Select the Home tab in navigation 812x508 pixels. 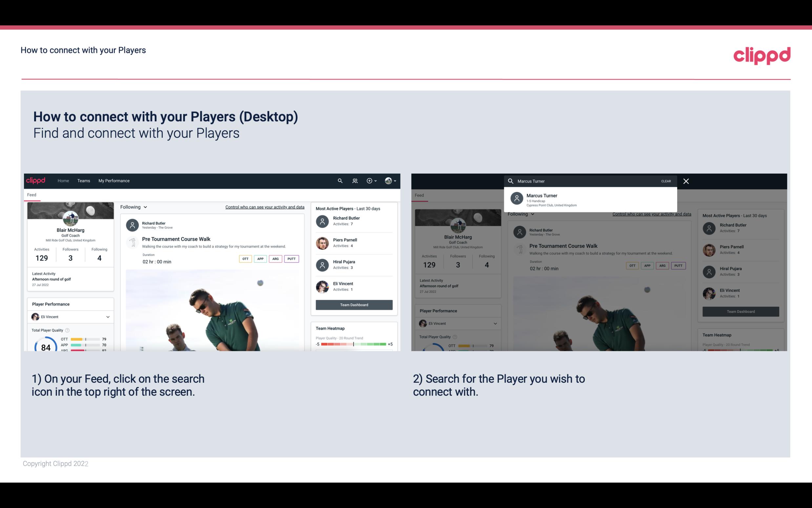pos(63,180)
